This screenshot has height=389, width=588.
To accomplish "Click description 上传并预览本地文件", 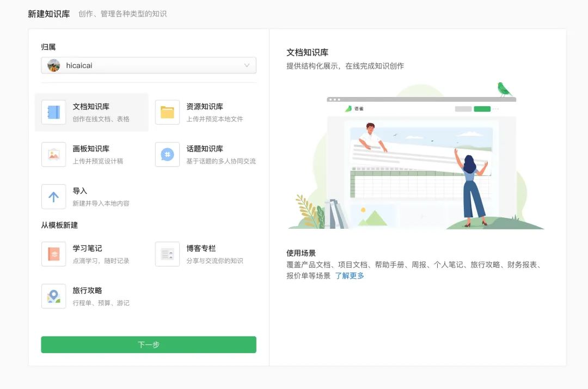I will click(x=215, y=119).
